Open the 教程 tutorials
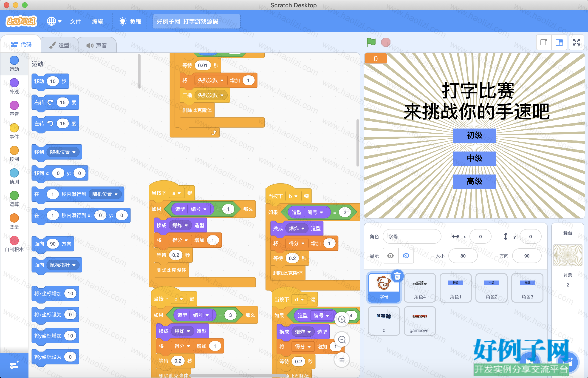588x378 pixels. (x=130, y=21)
